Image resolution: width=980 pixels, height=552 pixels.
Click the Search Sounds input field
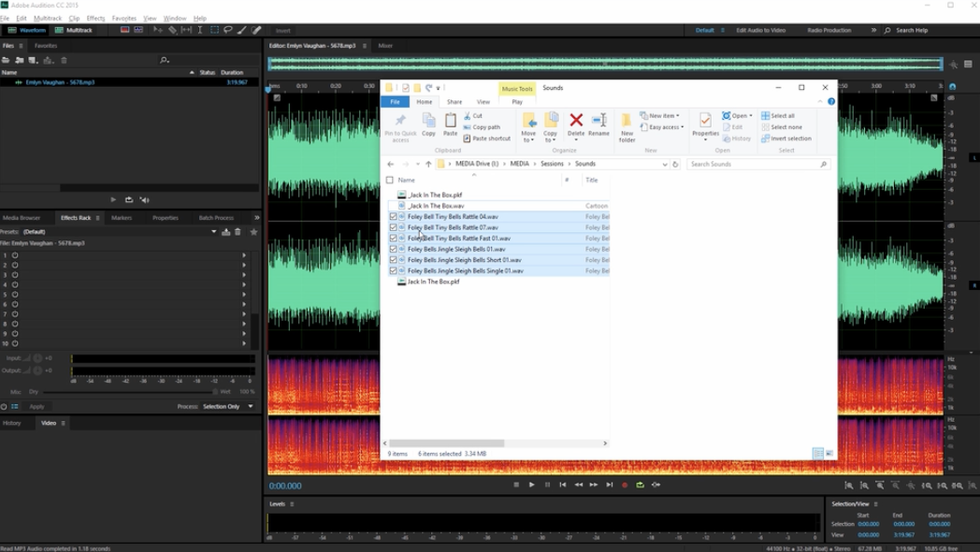coord(754,164)
